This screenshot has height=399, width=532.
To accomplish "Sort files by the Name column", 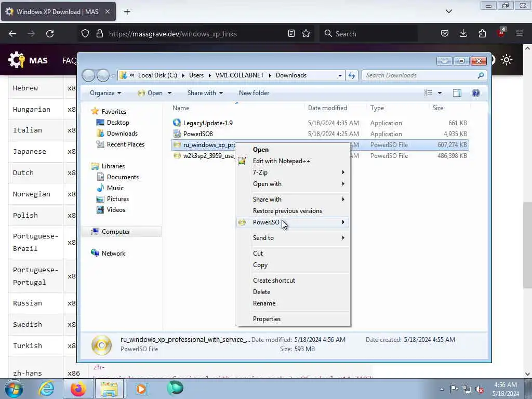I will (181, 108).
